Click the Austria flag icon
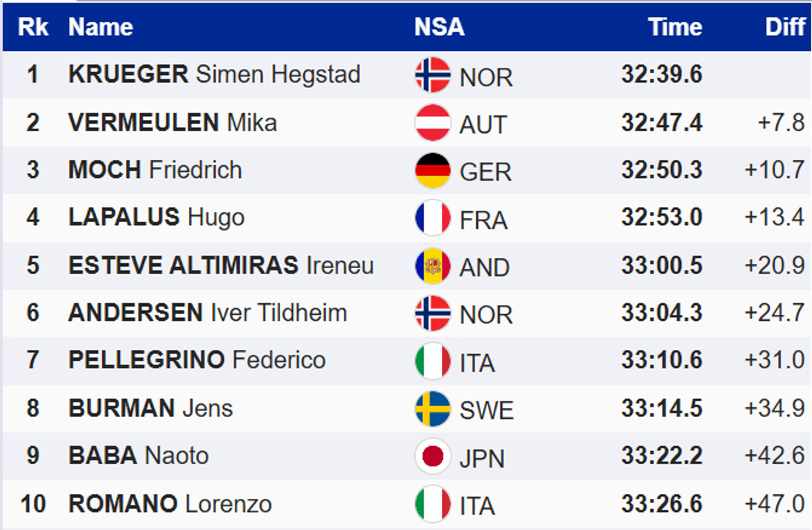The width and height of the screenshot is (812, 530). (432, 123)
